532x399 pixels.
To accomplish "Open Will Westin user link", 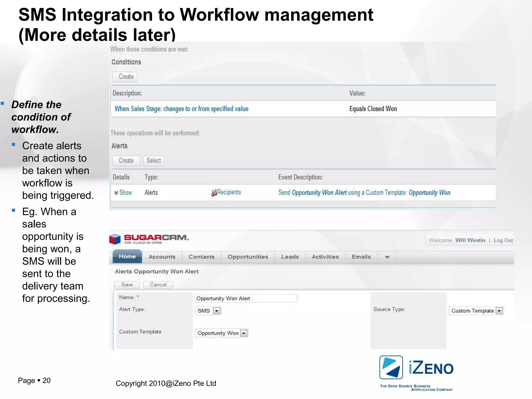I will (470, 240).
